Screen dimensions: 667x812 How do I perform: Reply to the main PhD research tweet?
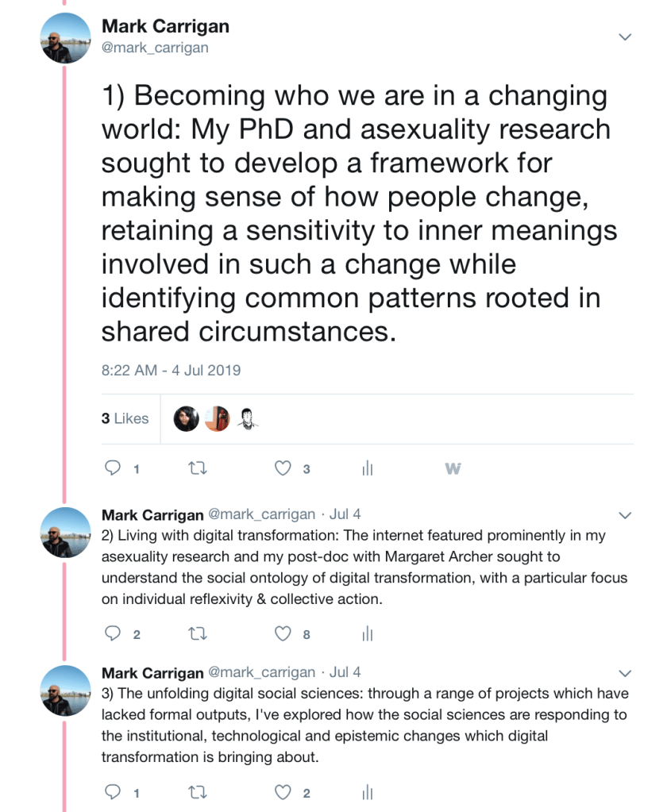coord(114,469)
